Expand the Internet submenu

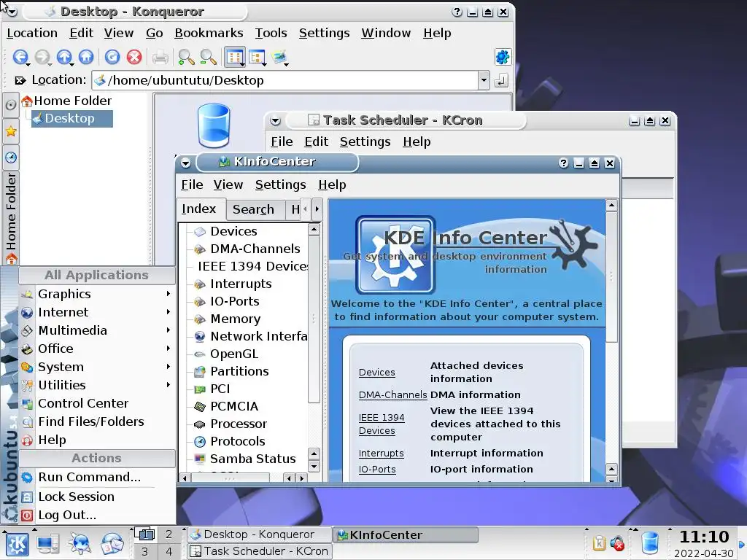(97, 312)
